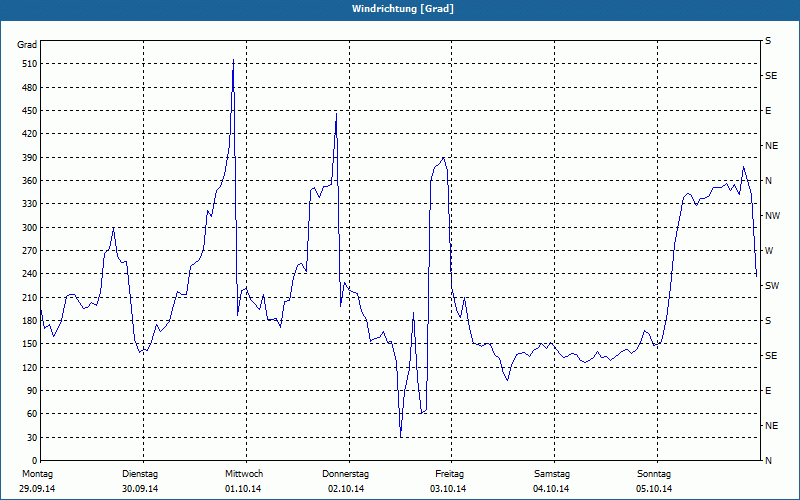Image resolution: width=800 pixels, height=500 pixels.
Task: Click the Windrichtung [Grad] chart title
Action: 403,9
